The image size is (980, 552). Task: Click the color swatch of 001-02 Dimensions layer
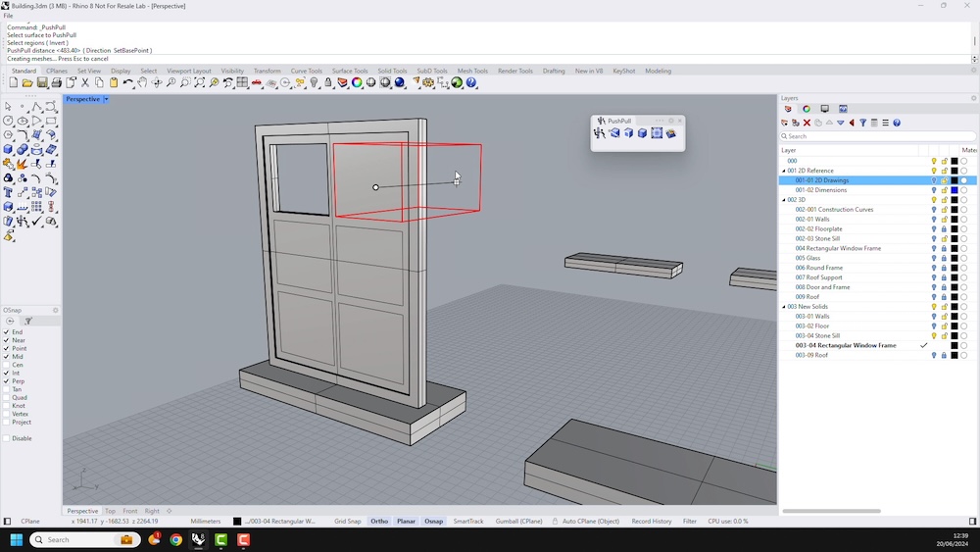coord(955,190)
